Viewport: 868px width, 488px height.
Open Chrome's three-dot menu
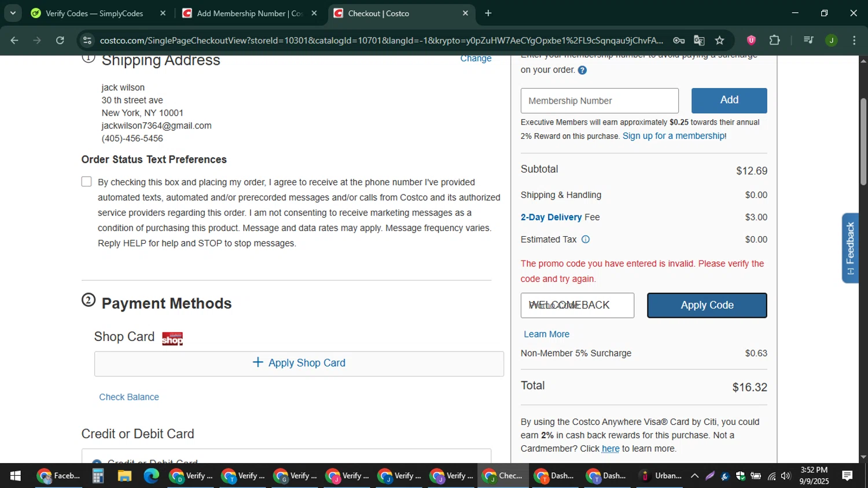point(854,40)
